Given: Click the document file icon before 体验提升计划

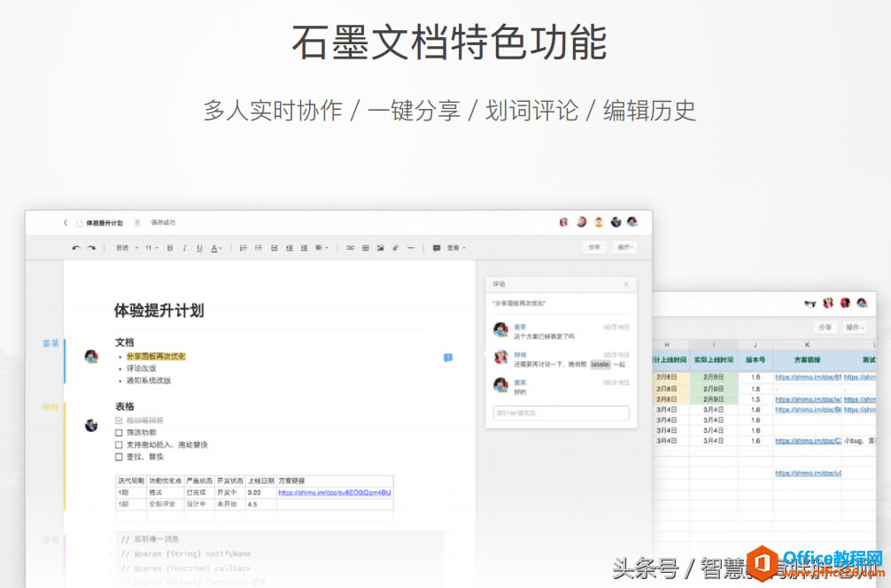Looking at the screenshot, I should click(x=80, y=222).
